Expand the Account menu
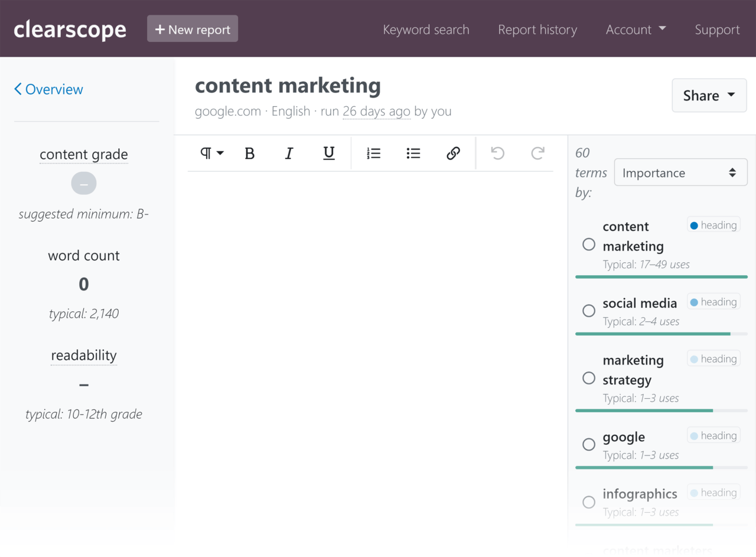This screenshot has width=756, height=557. 636,29
